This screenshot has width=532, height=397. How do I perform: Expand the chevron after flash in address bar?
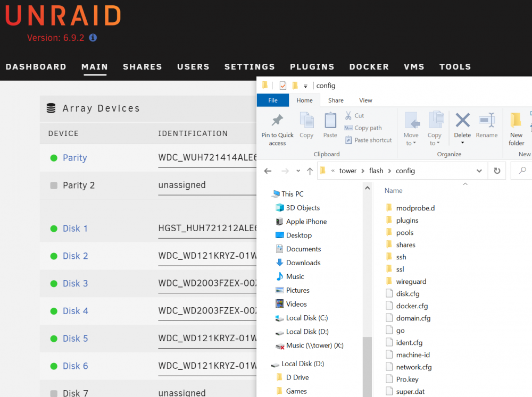[390, 171]
